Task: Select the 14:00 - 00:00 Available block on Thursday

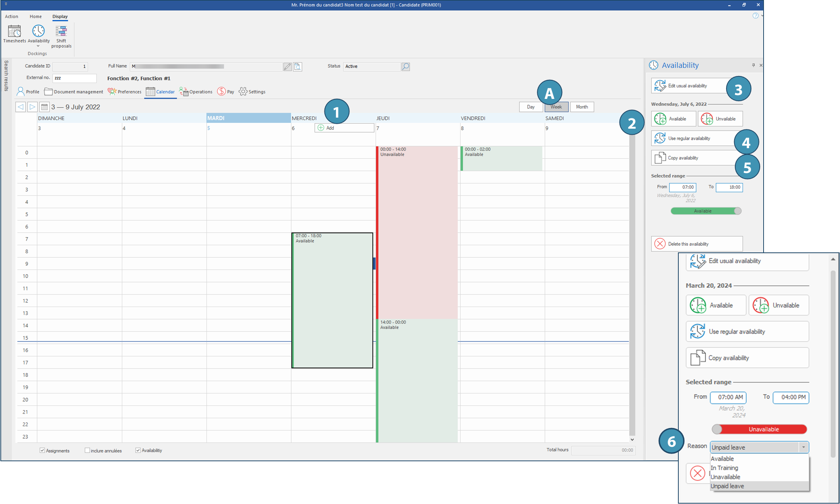Action: [417, 381]
